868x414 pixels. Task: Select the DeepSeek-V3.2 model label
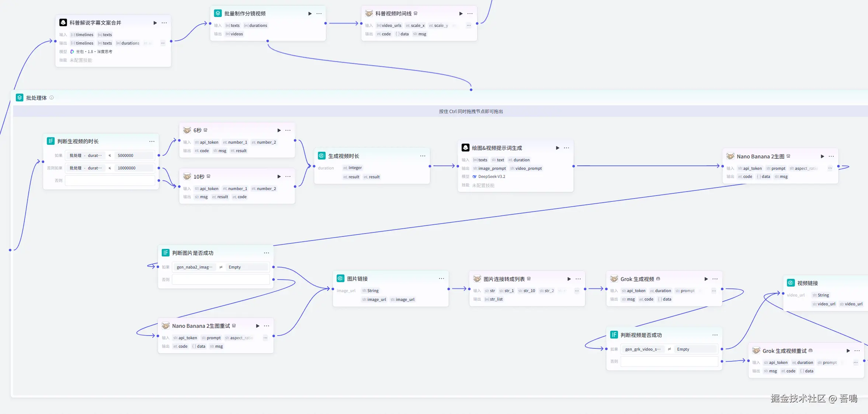[492, 176]
